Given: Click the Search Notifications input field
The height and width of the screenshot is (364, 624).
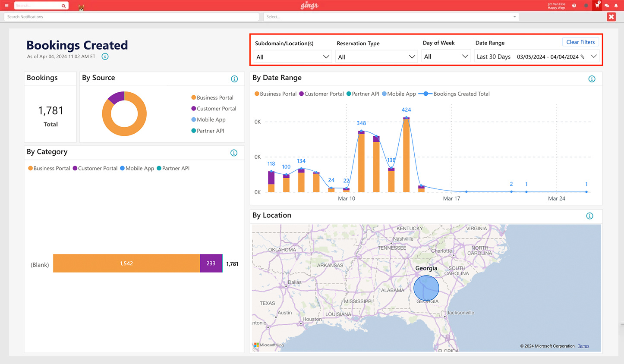Looking at the screenshot, I should point(131,17).
